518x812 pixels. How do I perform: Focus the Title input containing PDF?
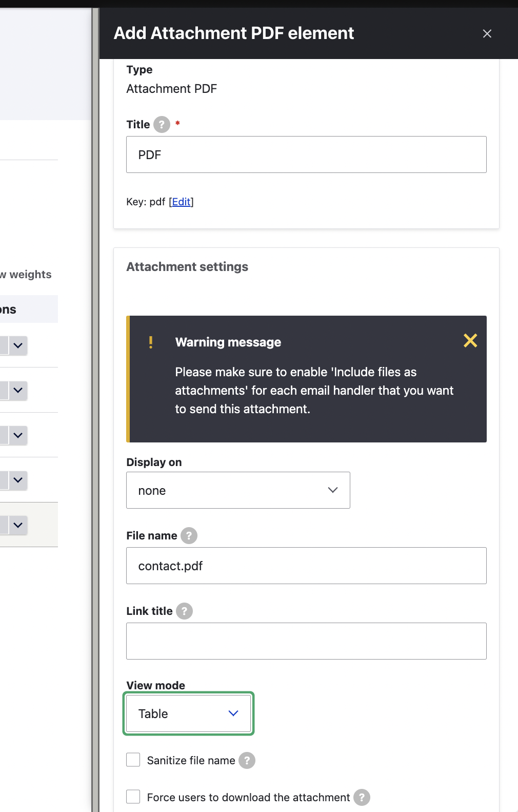tap(306, 154)
